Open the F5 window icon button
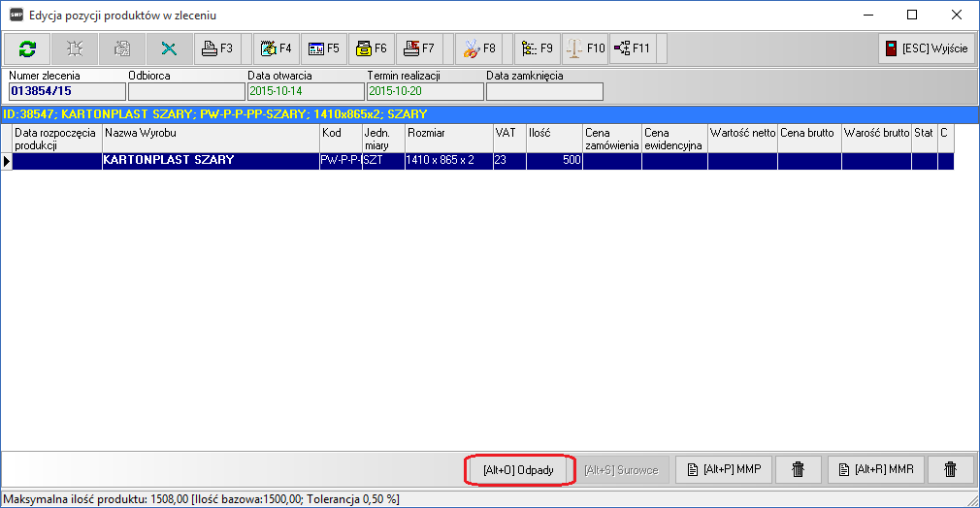The image size is (980, 508). tap(323, 48)
